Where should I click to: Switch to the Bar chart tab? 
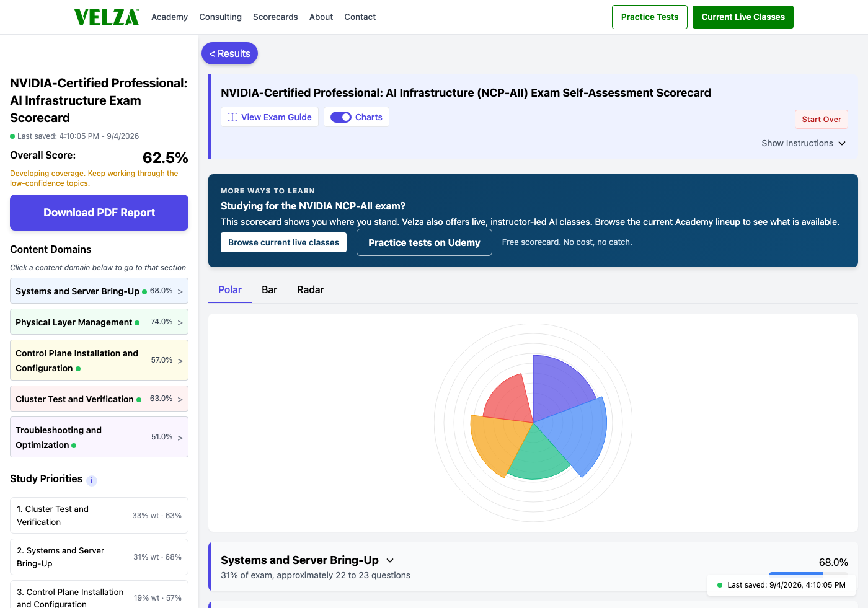tap(269, 290)
